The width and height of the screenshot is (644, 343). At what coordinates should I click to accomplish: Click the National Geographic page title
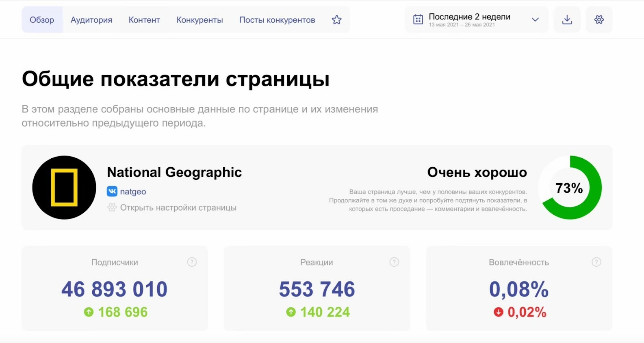click(x=174, y=172)
